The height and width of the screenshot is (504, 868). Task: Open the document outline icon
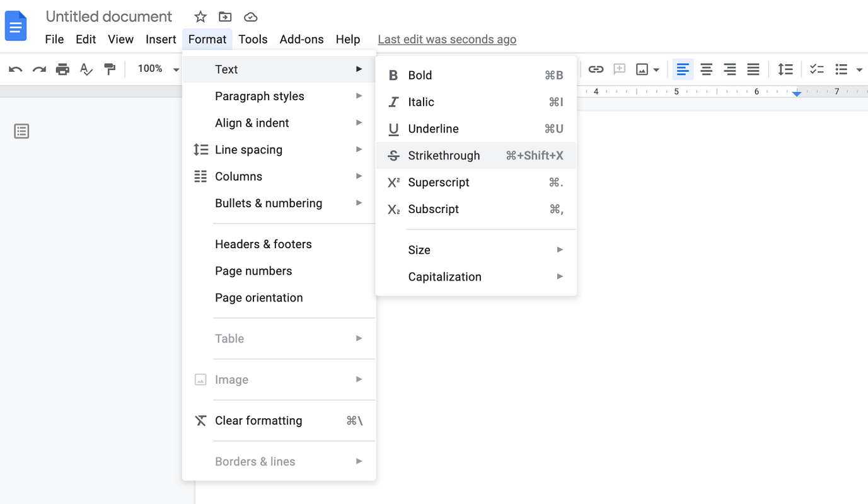click(x=21, y=131)
